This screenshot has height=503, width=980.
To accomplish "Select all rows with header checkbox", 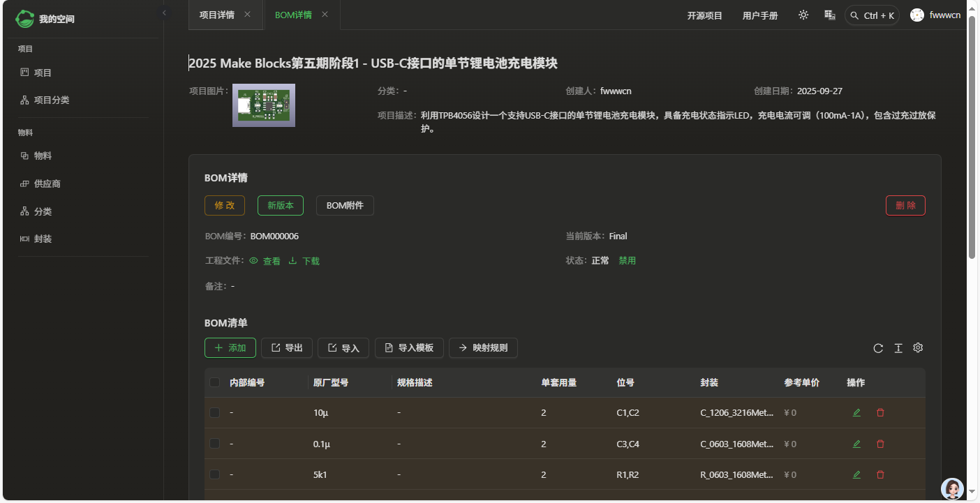I will pyautogui.click(x=215, y=382).
